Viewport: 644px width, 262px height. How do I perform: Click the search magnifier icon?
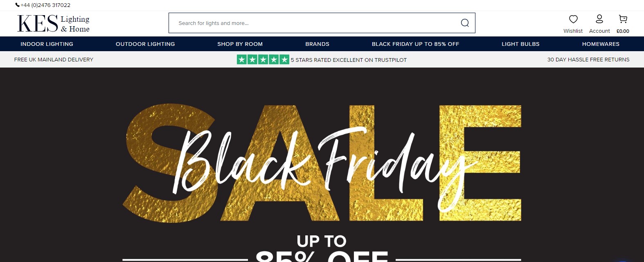tap(465, 23)
